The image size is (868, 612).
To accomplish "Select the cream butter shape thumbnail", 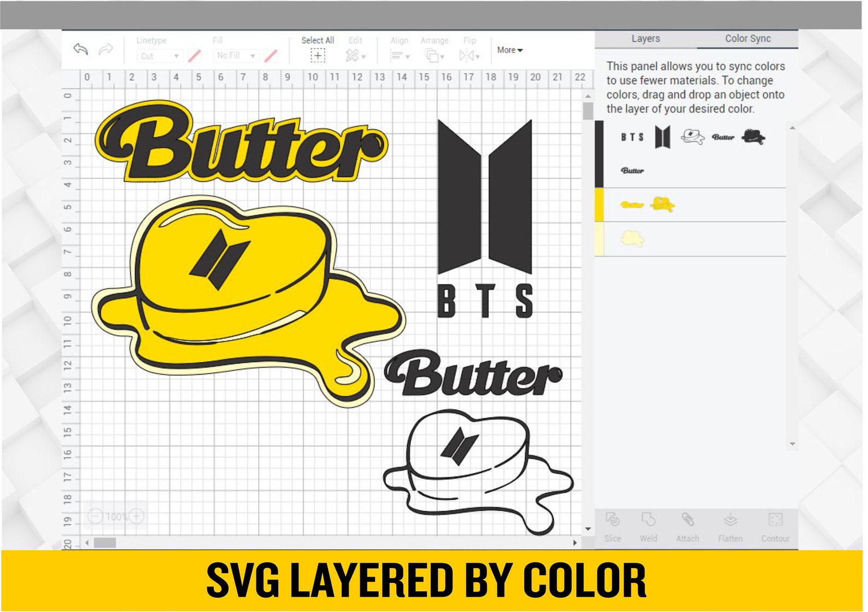I will coord(632,238).
